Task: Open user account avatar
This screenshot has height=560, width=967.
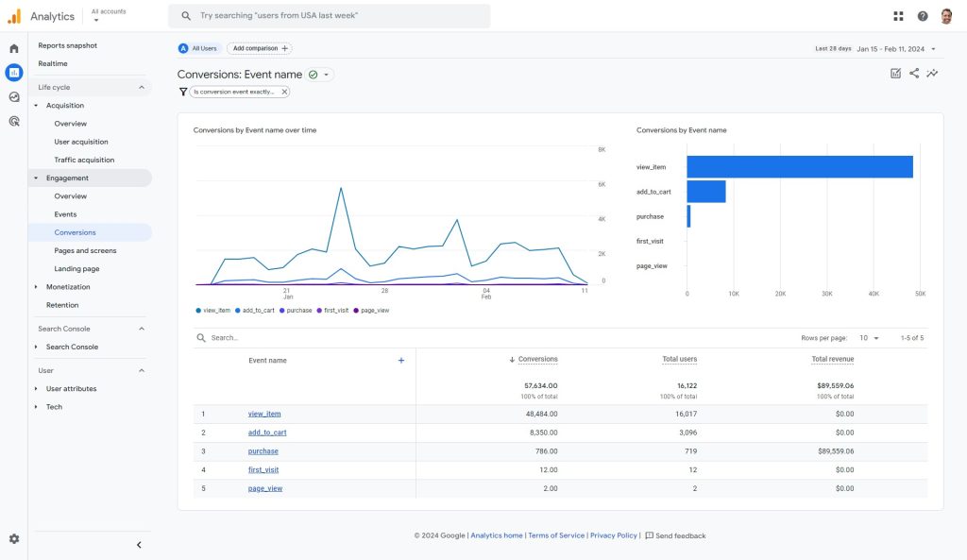Action: [x=946, y=16]
